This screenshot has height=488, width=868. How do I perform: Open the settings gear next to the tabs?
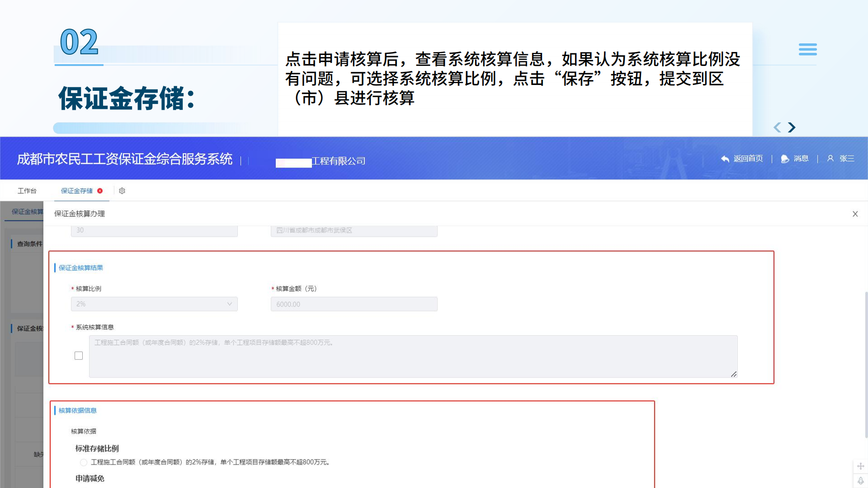click(122, 191)
